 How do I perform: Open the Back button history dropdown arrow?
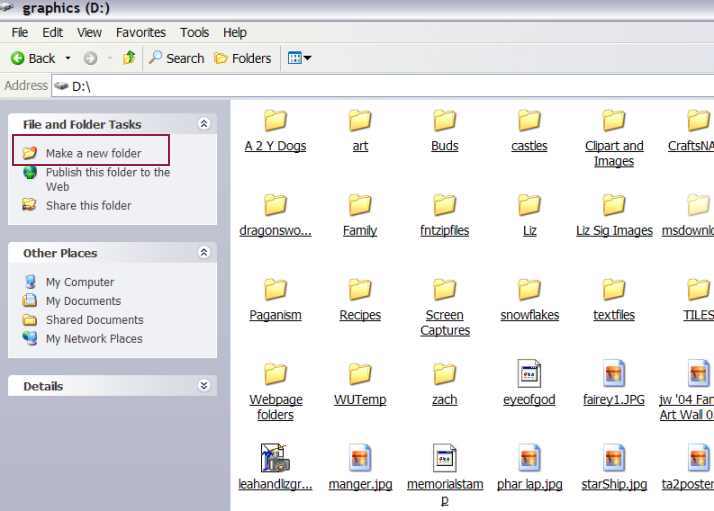pyautogui.click(x=68, y=59)
